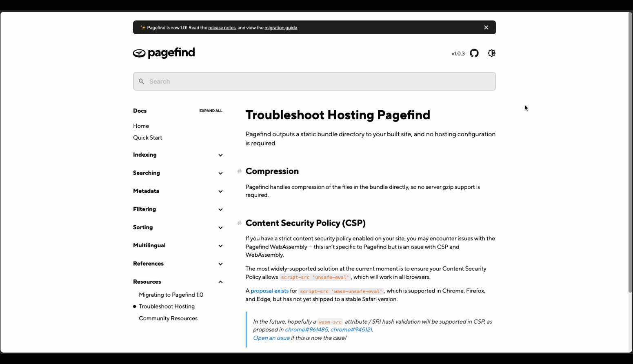Image resolution: width=633 pixels, height=364 pixels.
Task: Dismiss the Pagefind 1.0 announcement banner
Action: point(486,27)
